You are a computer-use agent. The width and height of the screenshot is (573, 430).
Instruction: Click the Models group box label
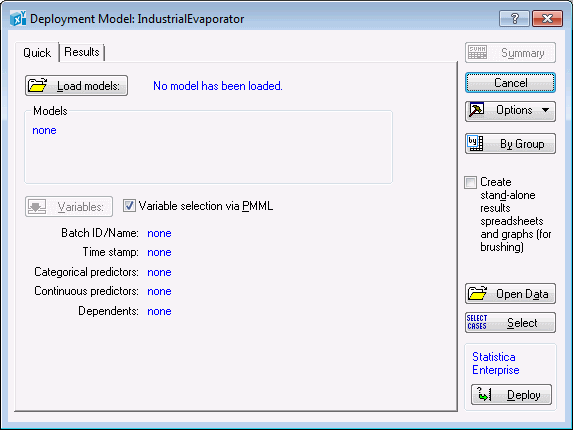pyautogui.click(x=50, y=111)
